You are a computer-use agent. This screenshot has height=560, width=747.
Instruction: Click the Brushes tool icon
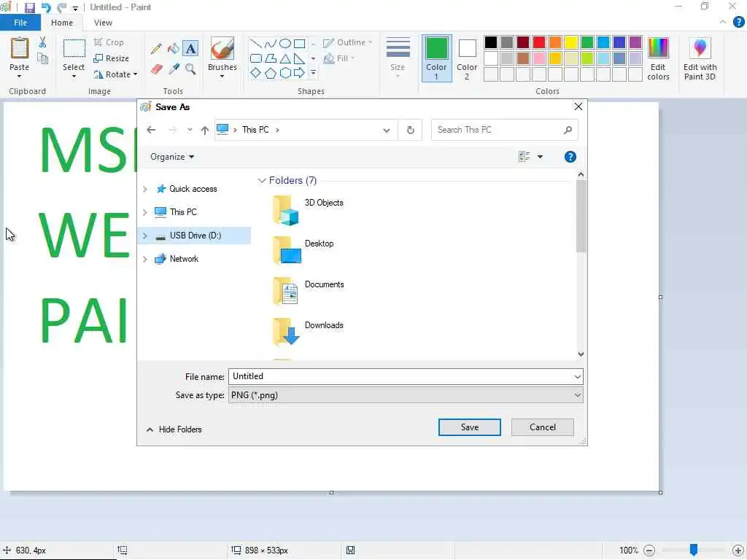click(x=222, y=49)
